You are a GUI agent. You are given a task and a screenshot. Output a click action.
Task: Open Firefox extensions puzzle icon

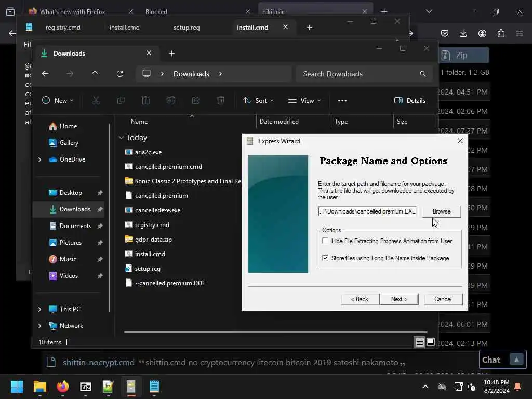(501, 33)
